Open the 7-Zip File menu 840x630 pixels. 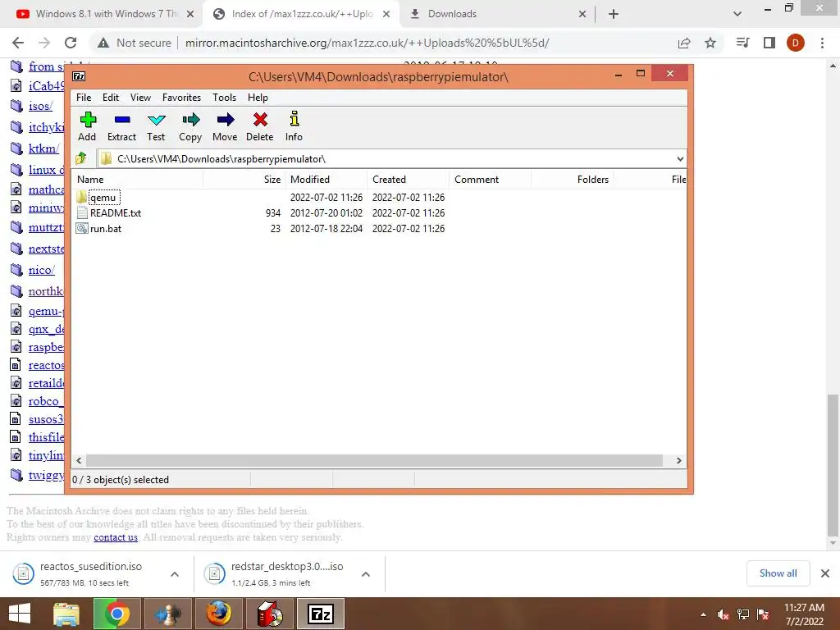84,98
